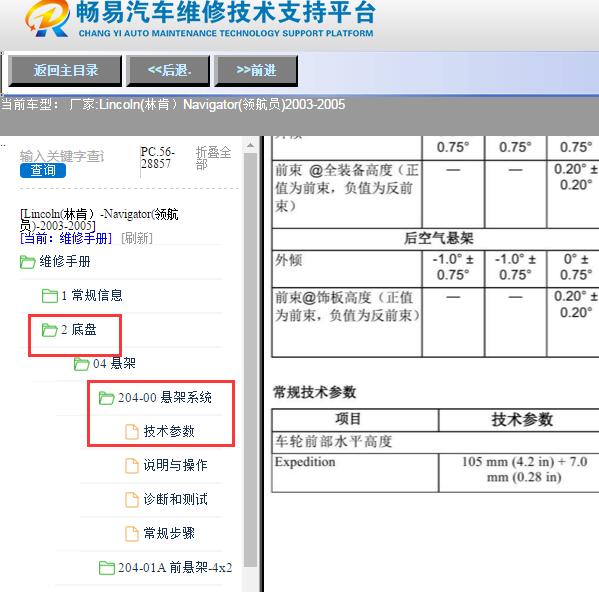Image resolution: width=599 pixels, height=592 pixels.
Task: Click the 技术参数 column header in table
Action: [x=522, y=420]
